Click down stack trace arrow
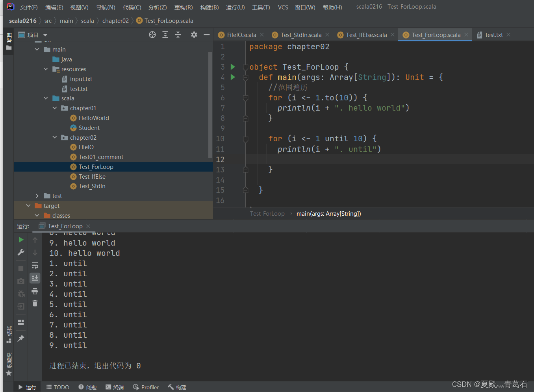The image size is (534, 392). click(35, 252)
